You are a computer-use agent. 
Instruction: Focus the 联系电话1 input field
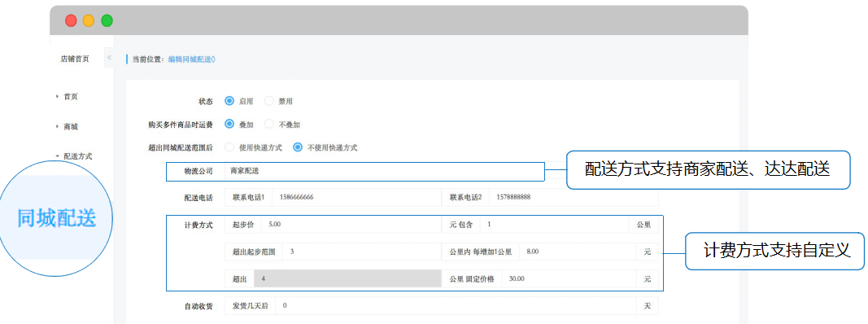[x=357, y=197]
